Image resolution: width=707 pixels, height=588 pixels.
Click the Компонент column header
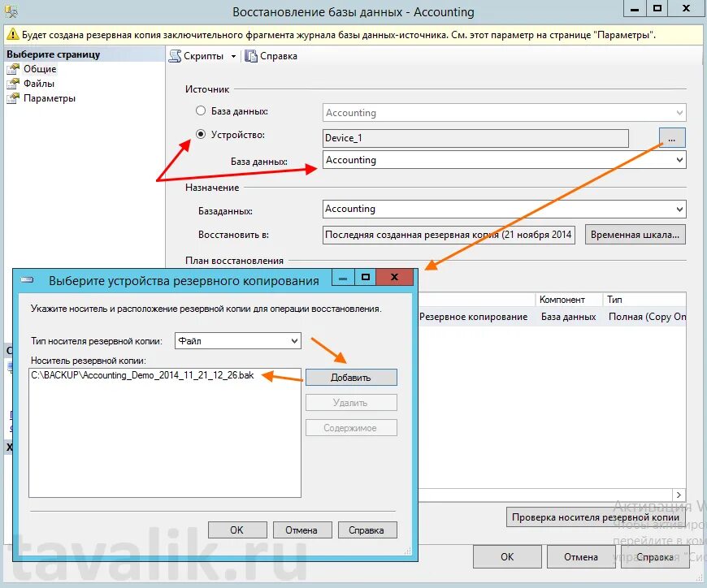coord(570,300)
